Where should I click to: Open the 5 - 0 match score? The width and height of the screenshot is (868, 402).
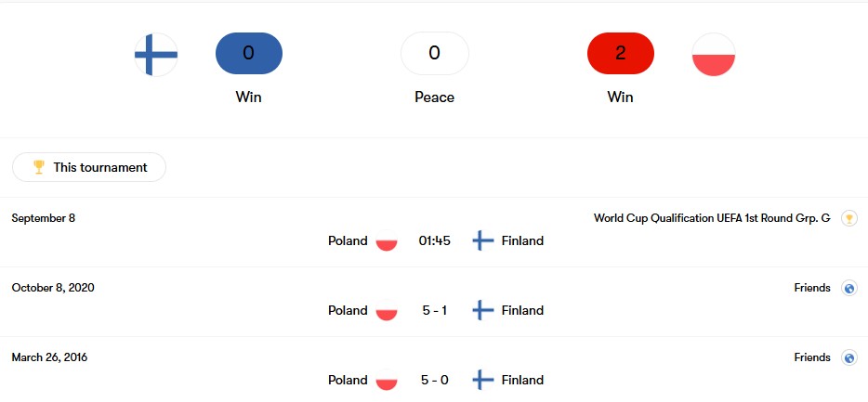click(435, 380)
